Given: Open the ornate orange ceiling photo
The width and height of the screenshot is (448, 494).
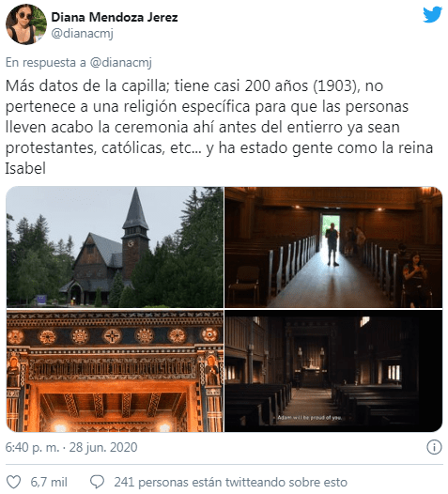Looking at the screenshot, I should point(115,370).
